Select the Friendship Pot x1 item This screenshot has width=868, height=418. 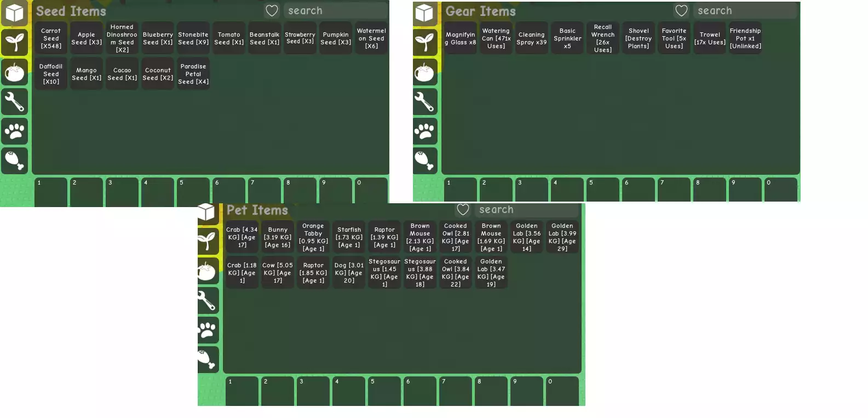click(x=745, y=38)
